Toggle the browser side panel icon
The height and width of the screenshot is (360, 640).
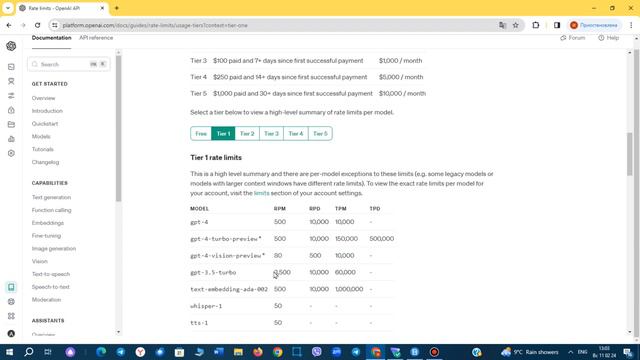coord(557,25)
